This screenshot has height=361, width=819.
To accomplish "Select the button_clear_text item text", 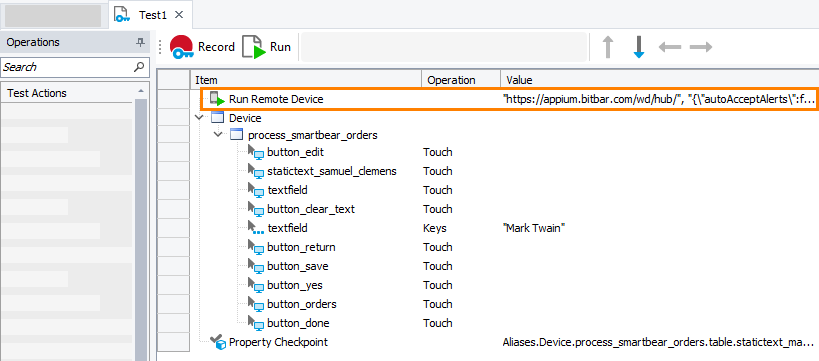I will coord(311,209).
